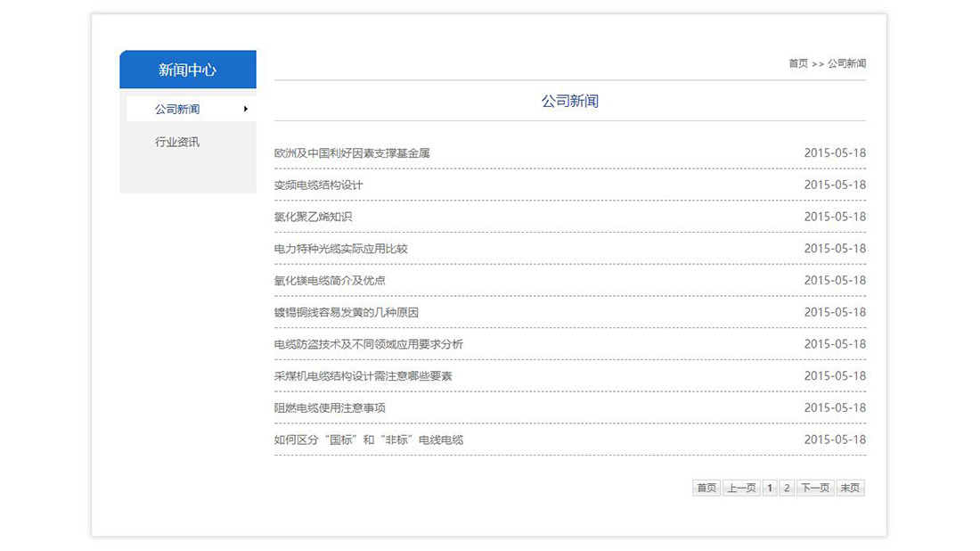Open the article 欧洲及中国利好因素支撑基金属
Image resolution: width=980 pixels, height=551 pixels.
pos(351,152)
